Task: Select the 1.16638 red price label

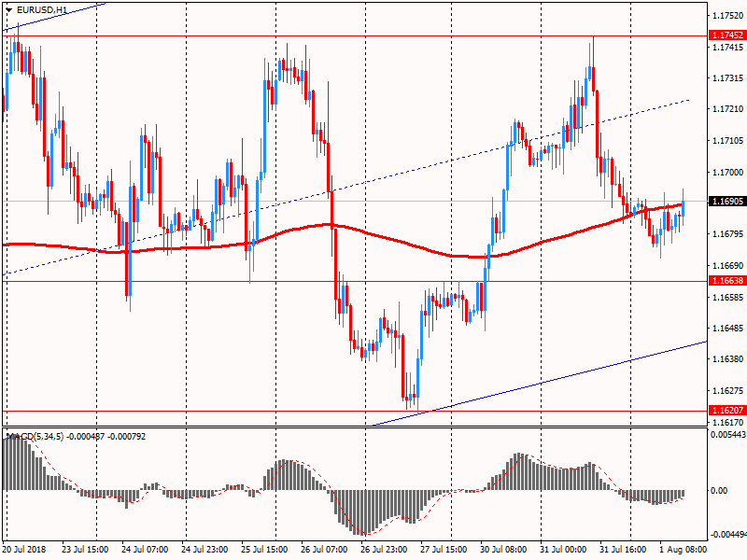Action: (x=727, y=281)
